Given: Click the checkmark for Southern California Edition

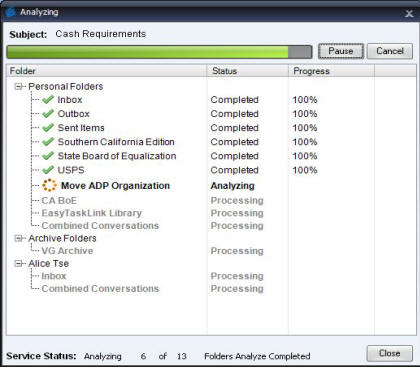Looking at the screenshot, I should (48, 142).
